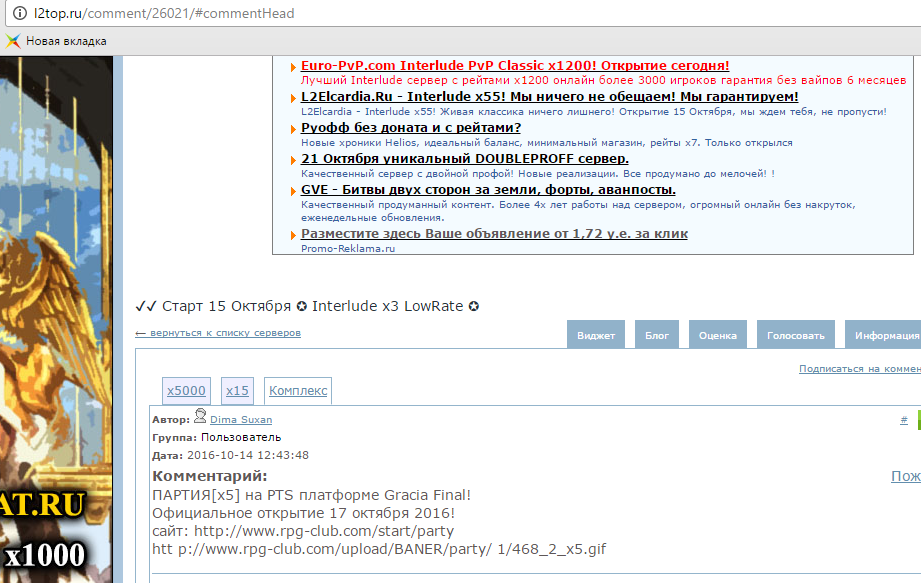Screen dimensions: 921x583
Task: Open the GVE Битвы двух сторон link
Action: (488, 190)
